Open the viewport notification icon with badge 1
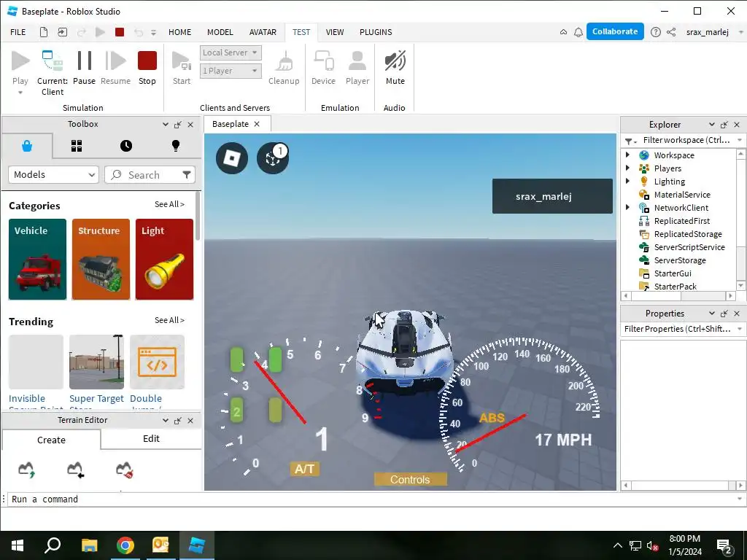 pos(273,158)
